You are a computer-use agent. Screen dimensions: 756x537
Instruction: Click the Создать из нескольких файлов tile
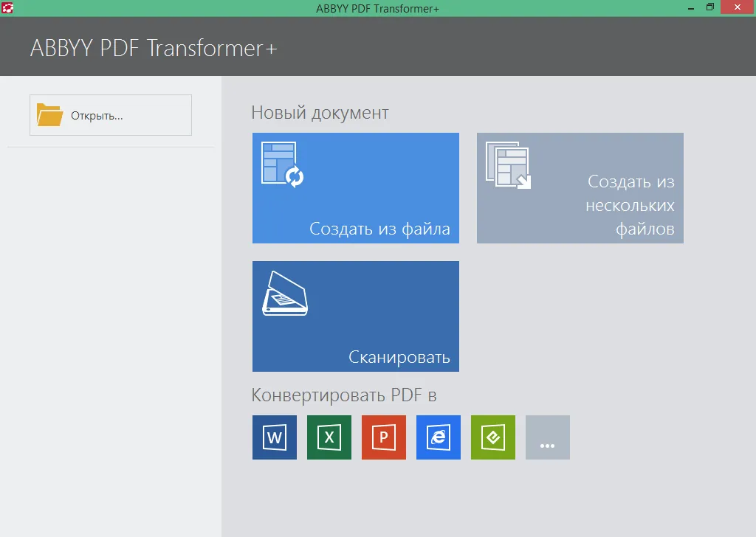pyautogui.click(x=580, y=188)
